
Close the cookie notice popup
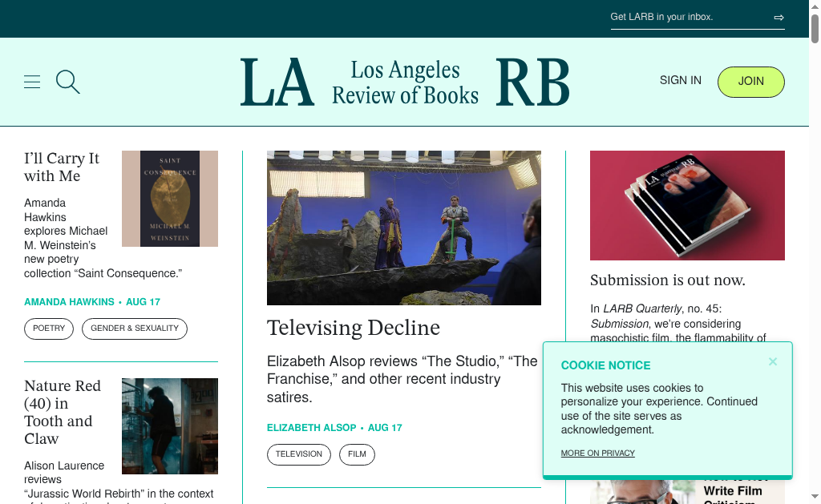[773, 361]
